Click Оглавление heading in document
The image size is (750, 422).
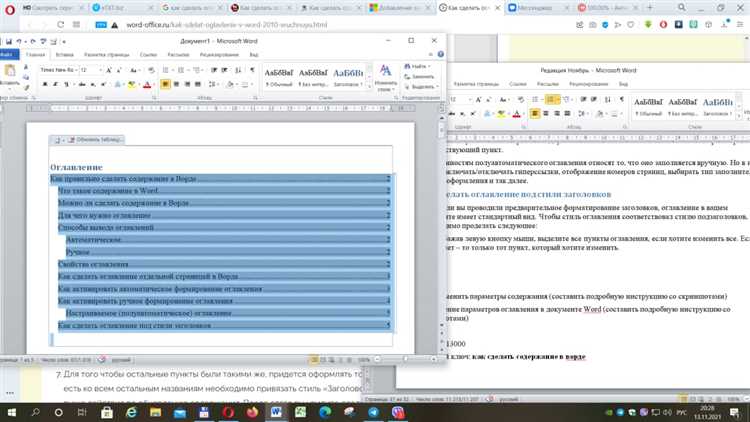tap(77, 167)
